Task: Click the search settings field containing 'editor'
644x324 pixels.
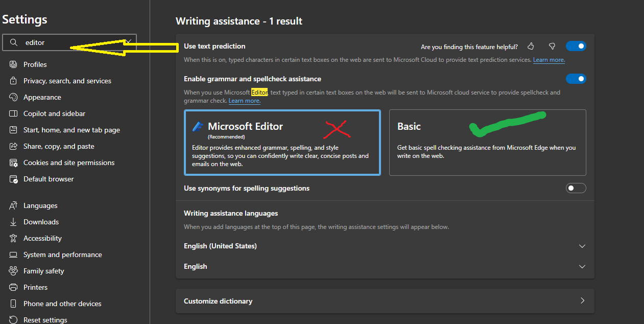Action: (x=69, y=42)
